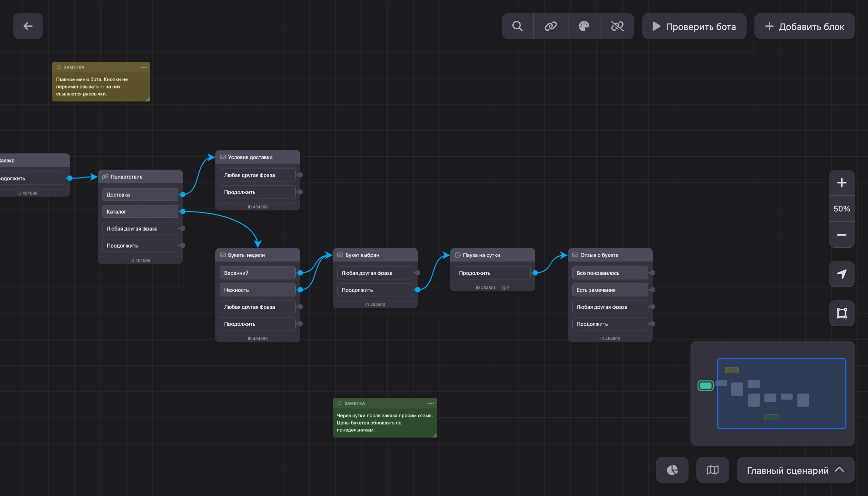Click the navigation arrow locate button
The width and height of the screenshot is (868, 496).
coord(842,274)
